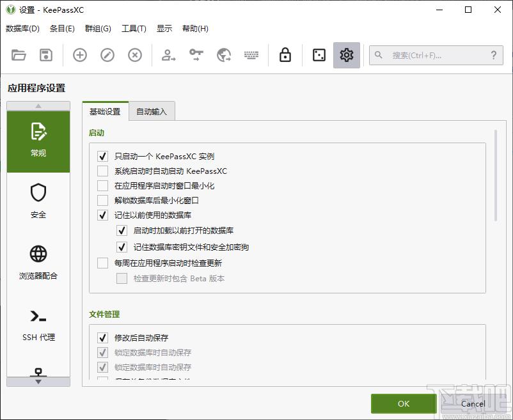Enable 每周在应用程序启动时检查更新

pyautogui.click(x=102, y=263)
